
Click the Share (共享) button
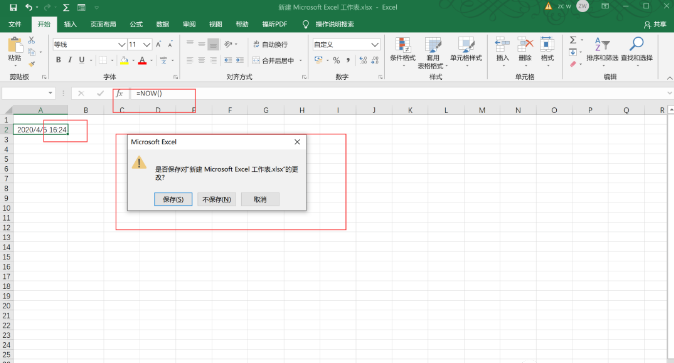pyautogui.click(x=655, y=25)
